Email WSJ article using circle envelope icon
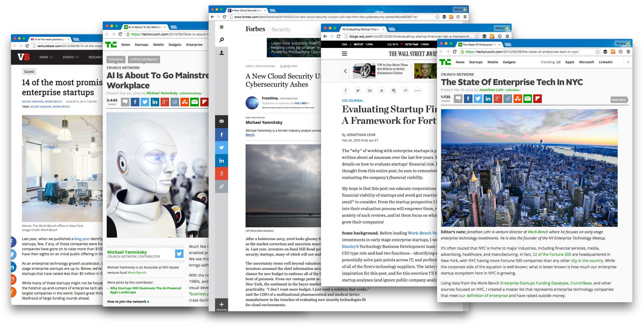 coord(370,91)
